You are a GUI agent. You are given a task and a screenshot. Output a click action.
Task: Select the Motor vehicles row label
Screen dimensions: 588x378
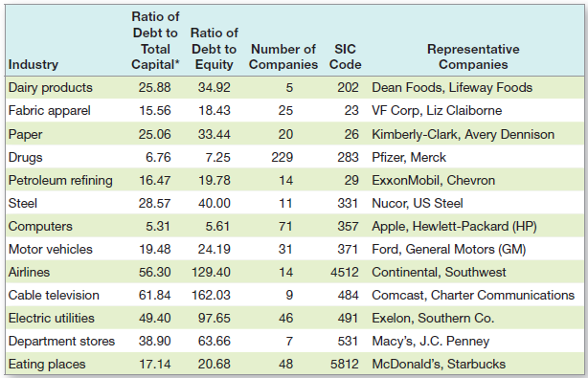point(50,250)
